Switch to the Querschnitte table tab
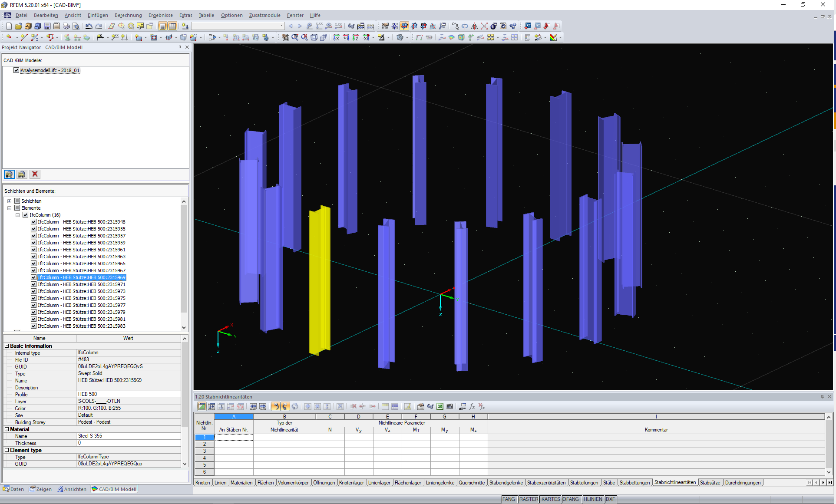The width and height of the screenshot is (836, 504). click(471, 483)
